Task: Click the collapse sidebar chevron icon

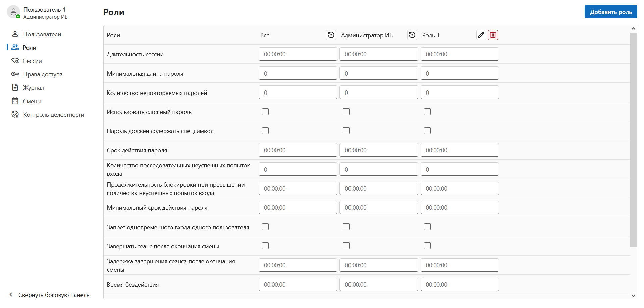Action: pos(11,295)
